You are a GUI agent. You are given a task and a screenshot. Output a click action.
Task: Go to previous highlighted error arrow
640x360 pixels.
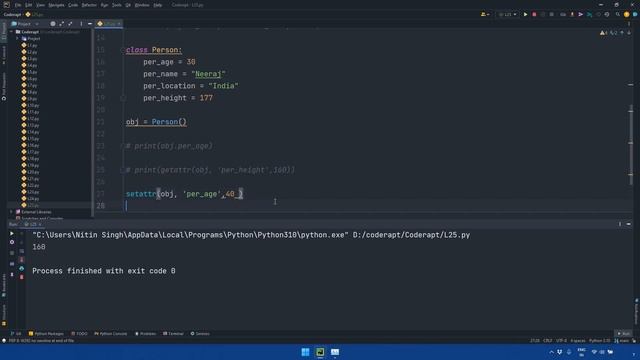(622, 33)
